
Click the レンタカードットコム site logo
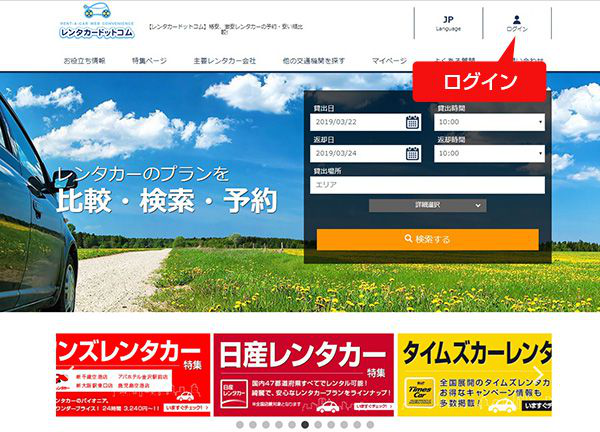coord(97,21)
